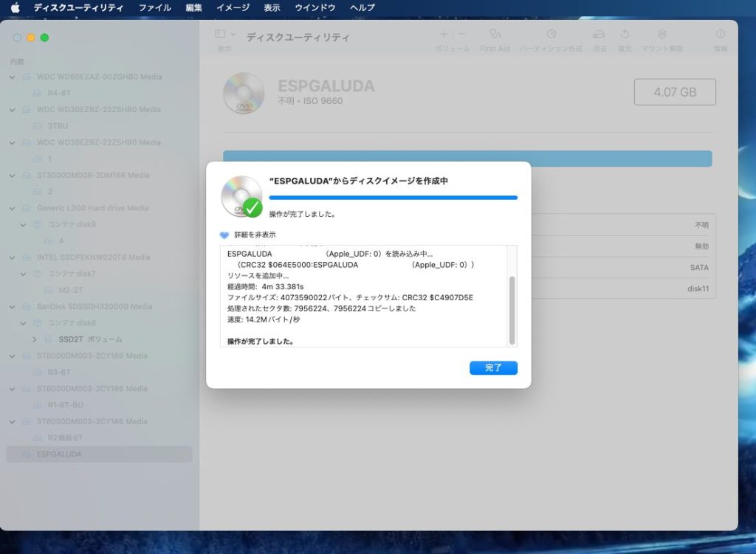Click the Restore (復元) toolbar icon

(625, 35)
